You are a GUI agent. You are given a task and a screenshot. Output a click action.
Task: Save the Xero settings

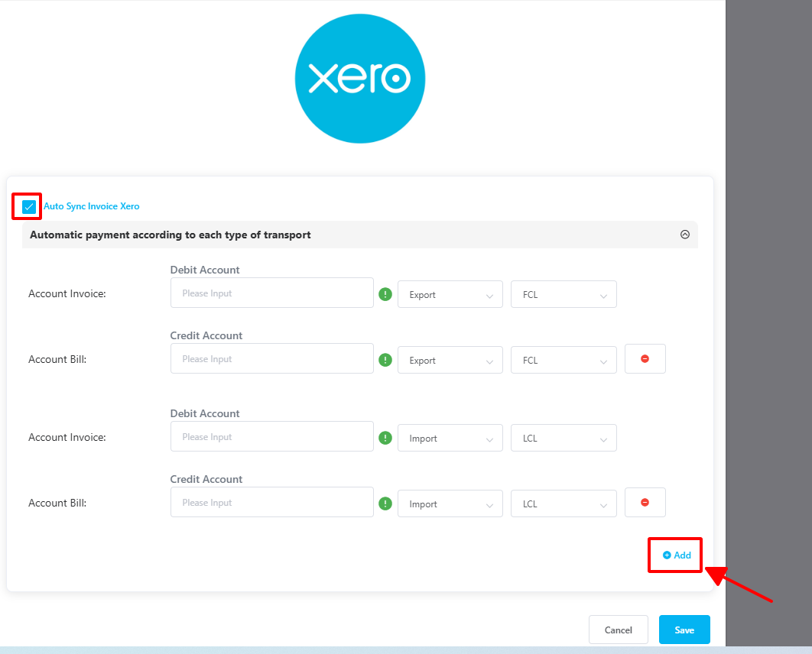[x=684, y=630]
